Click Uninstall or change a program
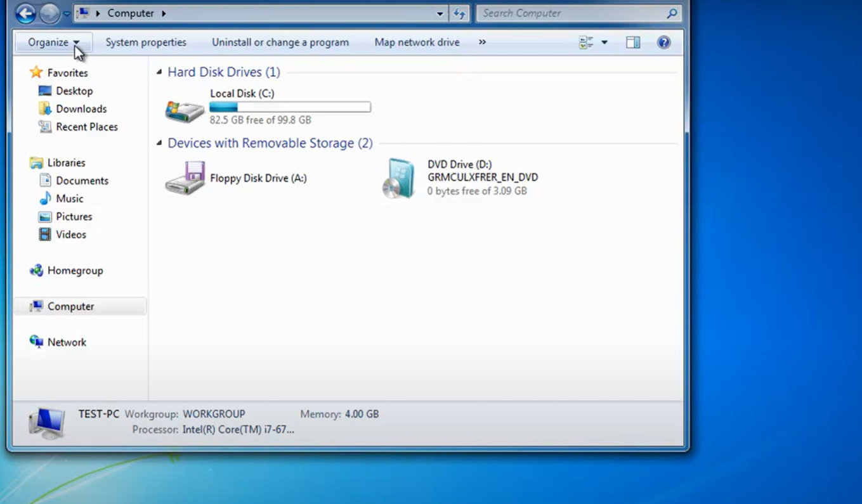The height and width of the screenshot is (504, 862). pos(280,42)
